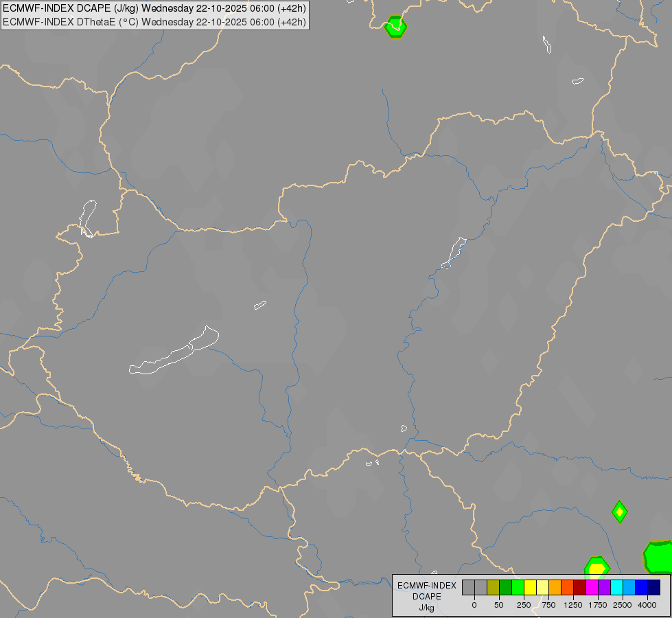Click the legend value 50
The height and width of the screenshot is (618, 672).
tap(499, 605)
